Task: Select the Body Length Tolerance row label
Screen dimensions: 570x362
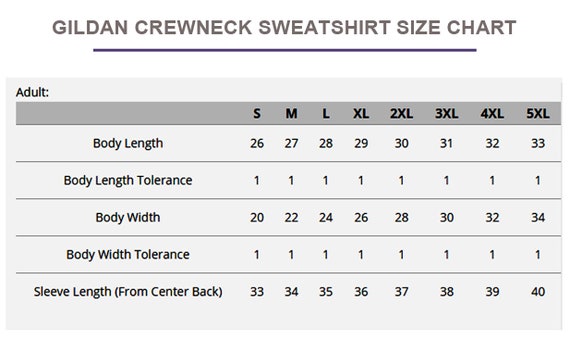Action: tap(128, 181)
